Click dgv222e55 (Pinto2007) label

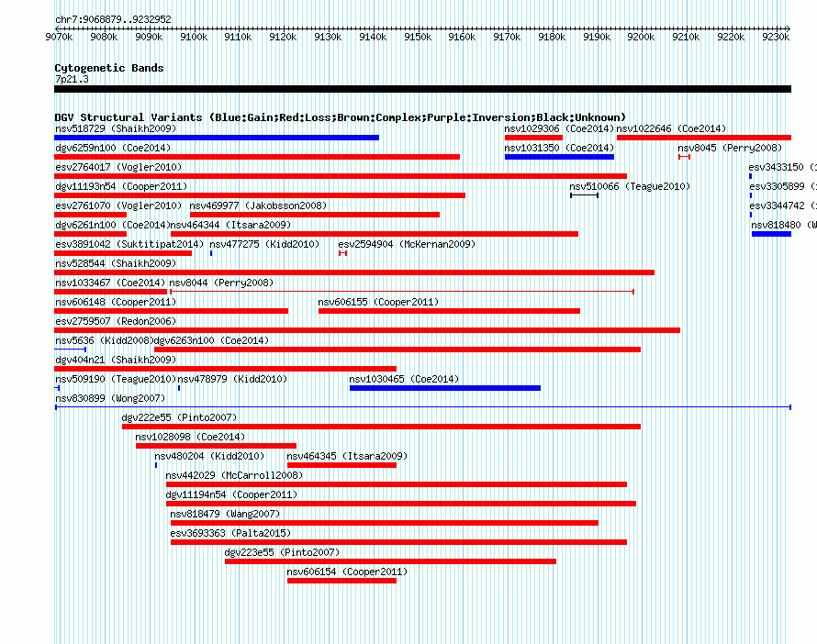click(x=179, y=417)
